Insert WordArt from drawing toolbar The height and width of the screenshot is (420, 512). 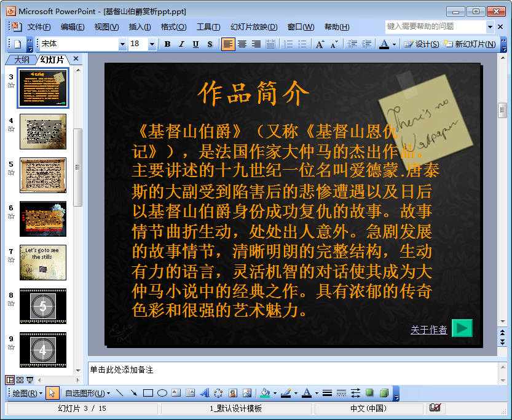[205, 393]
